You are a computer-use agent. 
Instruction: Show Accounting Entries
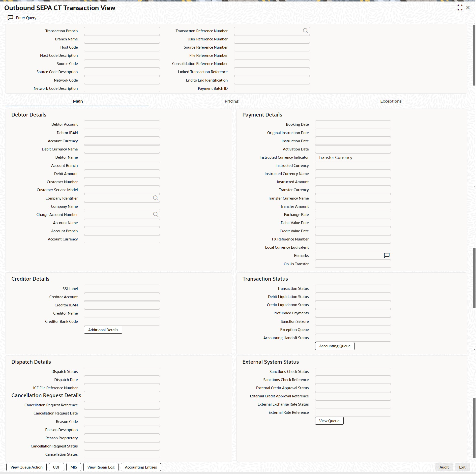click(141, 467)
